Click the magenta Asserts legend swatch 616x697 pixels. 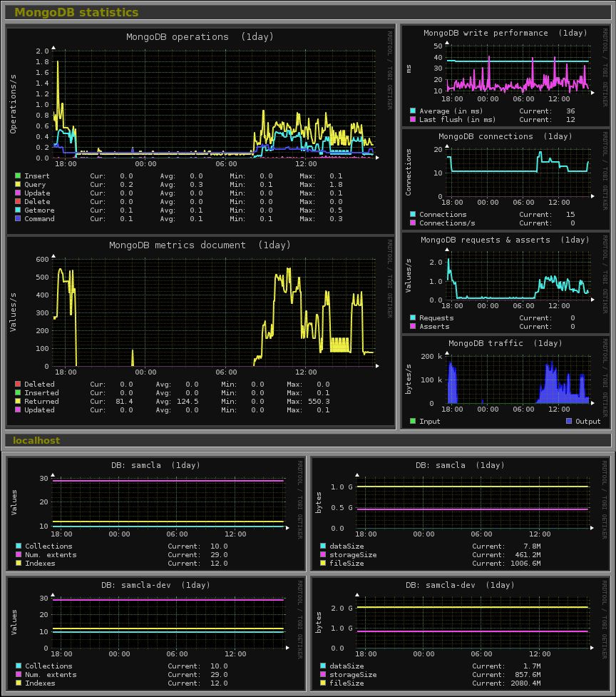[x=413, y=327]
